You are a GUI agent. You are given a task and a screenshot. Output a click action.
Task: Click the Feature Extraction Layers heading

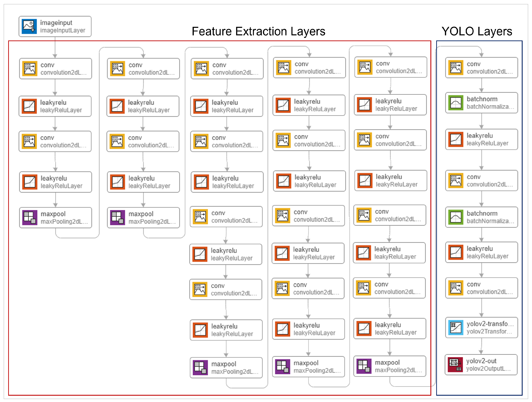click(x=258, y=32)
